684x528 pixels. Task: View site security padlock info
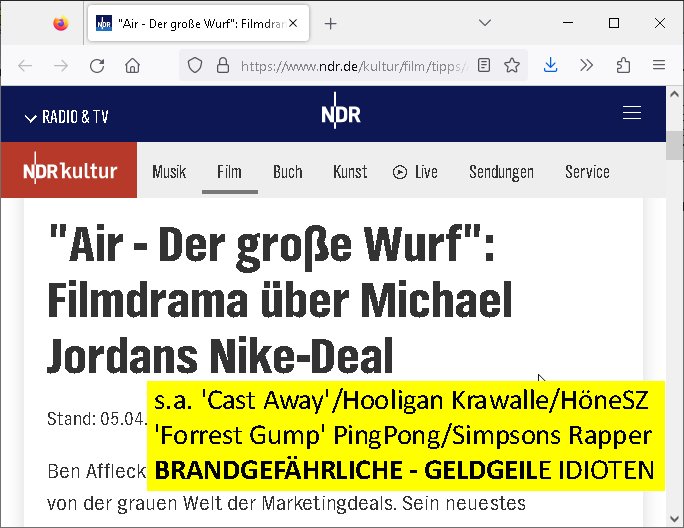point(223,65)
